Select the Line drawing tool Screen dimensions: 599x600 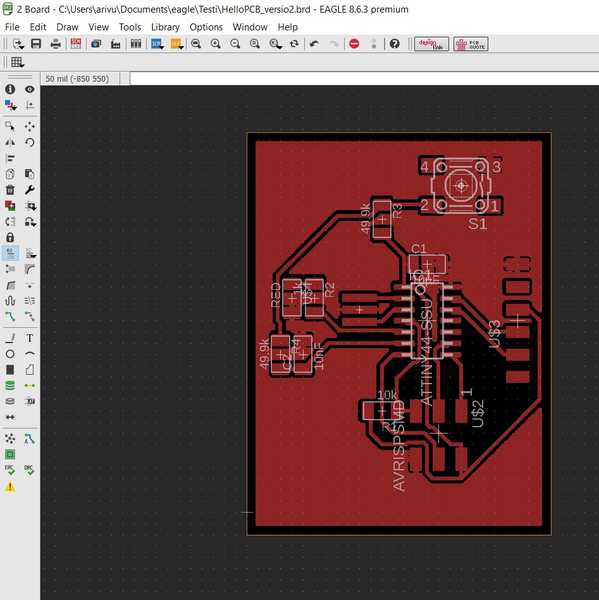10,338
